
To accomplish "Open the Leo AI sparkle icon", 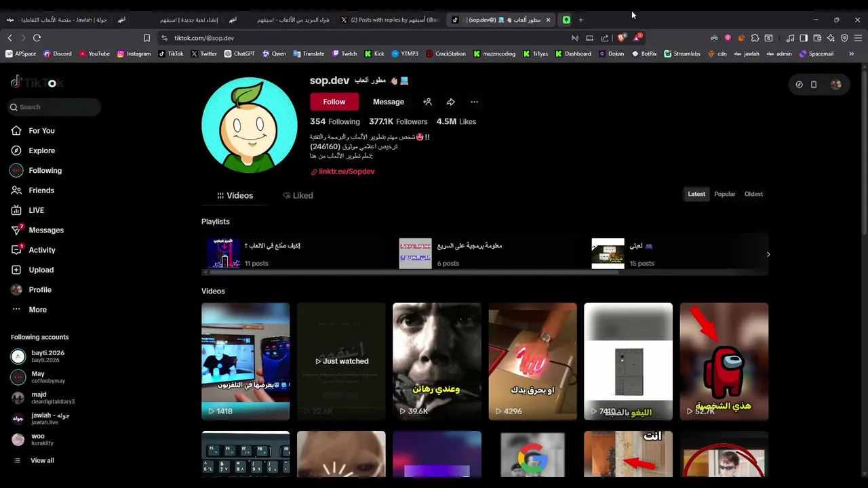I will [831, 38].
